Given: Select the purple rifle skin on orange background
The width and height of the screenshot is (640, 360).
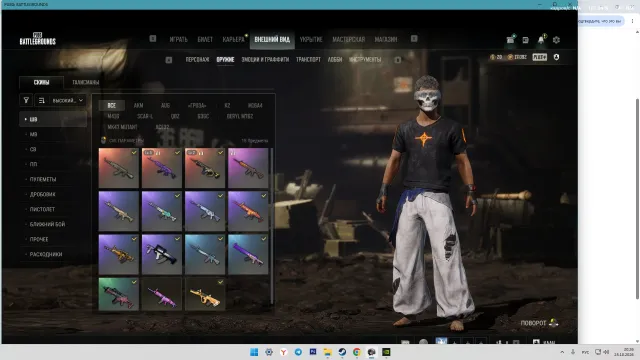Looking at the screenshot, I should coord(162,168).
